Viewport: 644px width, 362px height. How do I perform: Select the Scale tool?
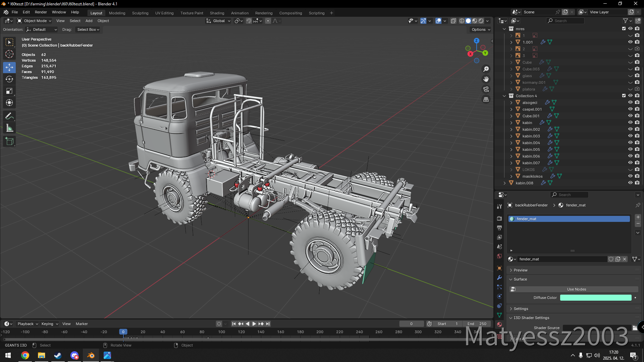pos(9,91)
